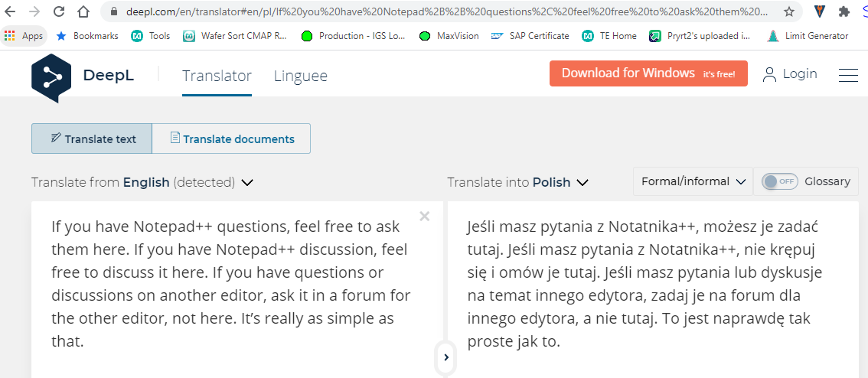Clear source text with X icon
868x378 pixels.
pyautogui.click(x=425, y=217)
